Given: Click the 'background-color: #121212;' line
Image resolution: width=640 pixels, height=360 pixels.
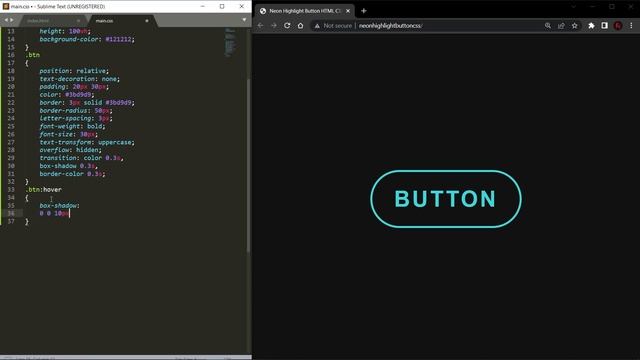Looking at the screenshot, I should click(87, 39).
